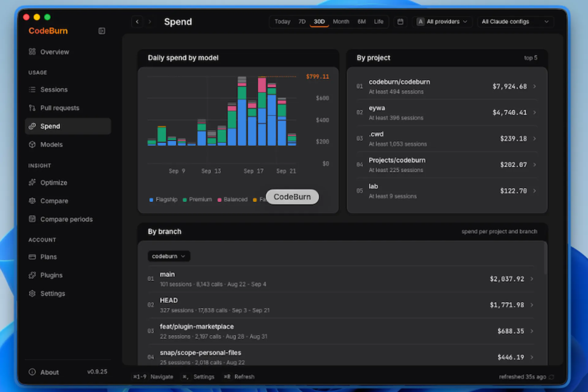The image size is (588, 392).
Task: Collapse the sidebar with the panel icon
Action: pos(102,31)
